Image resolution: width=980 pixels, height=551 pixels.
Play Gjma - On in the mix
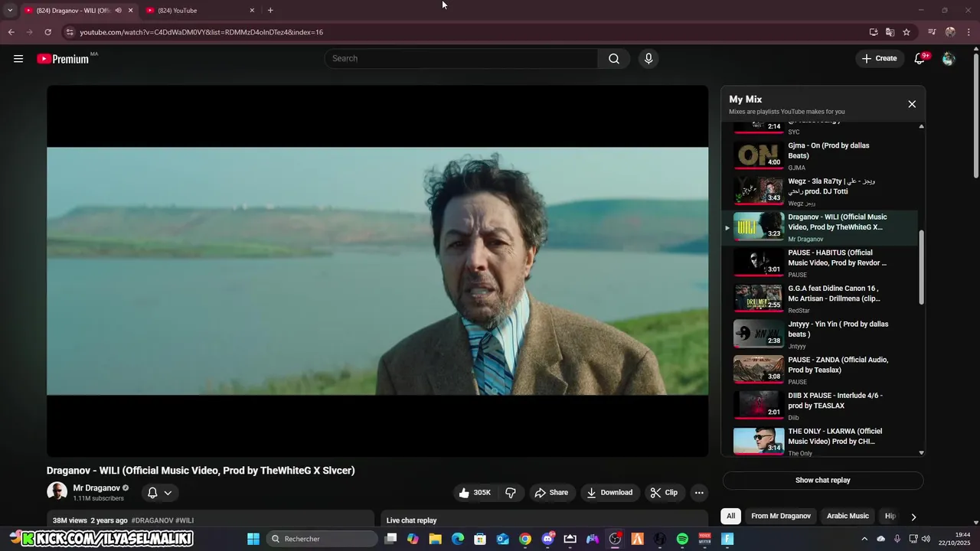click(x=819, y=156)
